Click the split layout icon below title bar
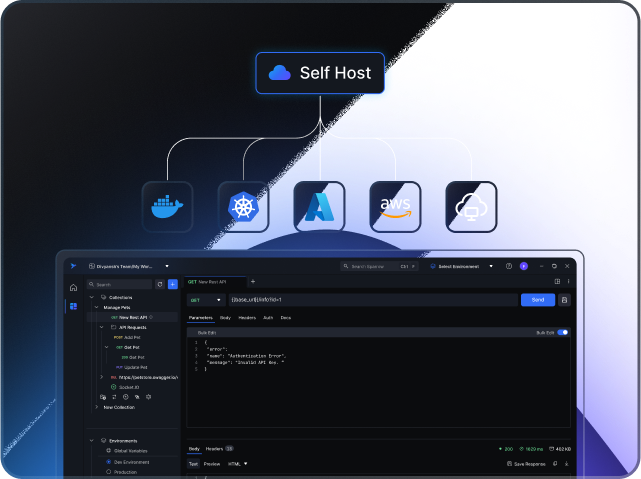This screenshot has width=641, height=479. [x=557, y=281]
